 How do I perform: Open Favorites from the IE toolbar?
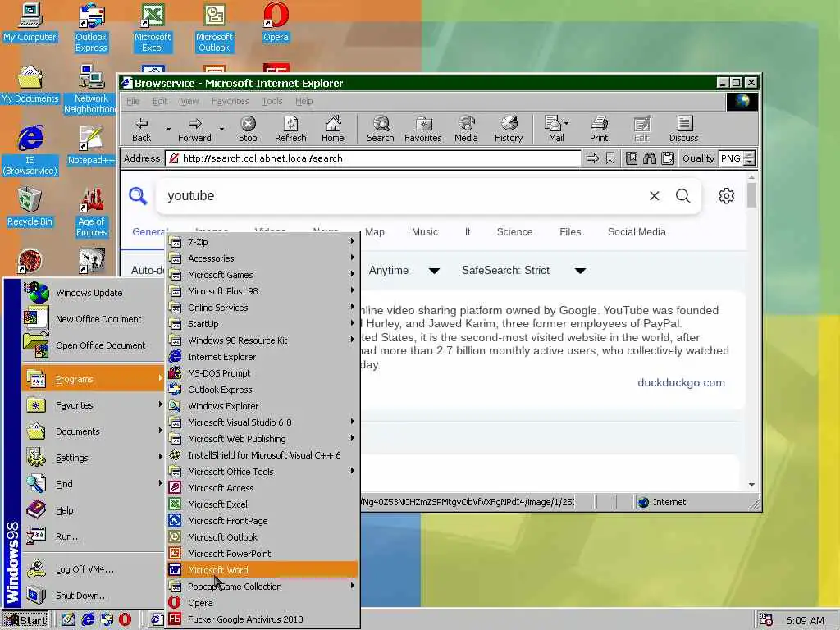pos(422,129)
